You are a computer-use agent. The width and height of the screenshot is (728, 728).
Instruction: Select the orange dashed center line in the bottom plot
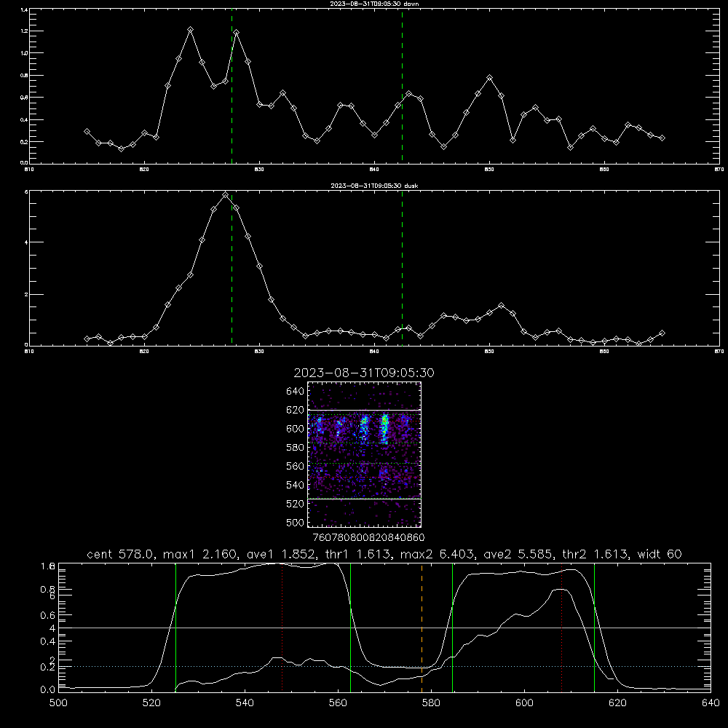[x=422, y=628]
